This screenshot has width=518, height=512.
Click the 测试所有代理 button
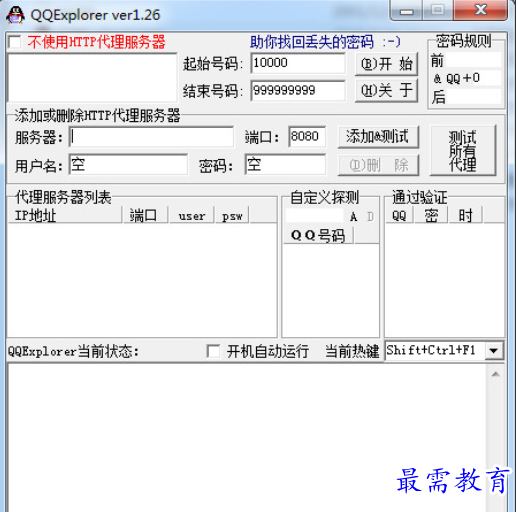[x=463, y=150]
